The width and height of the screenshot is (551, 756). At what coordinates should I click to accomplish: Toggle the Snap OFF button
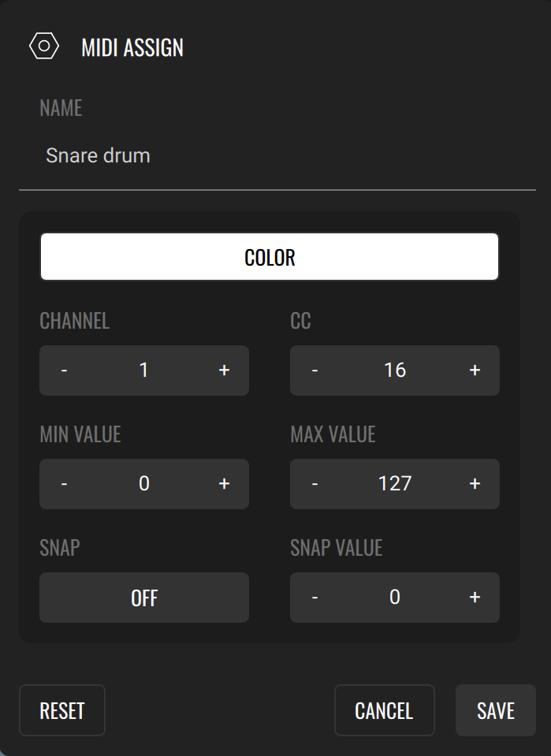click(144, 598)
